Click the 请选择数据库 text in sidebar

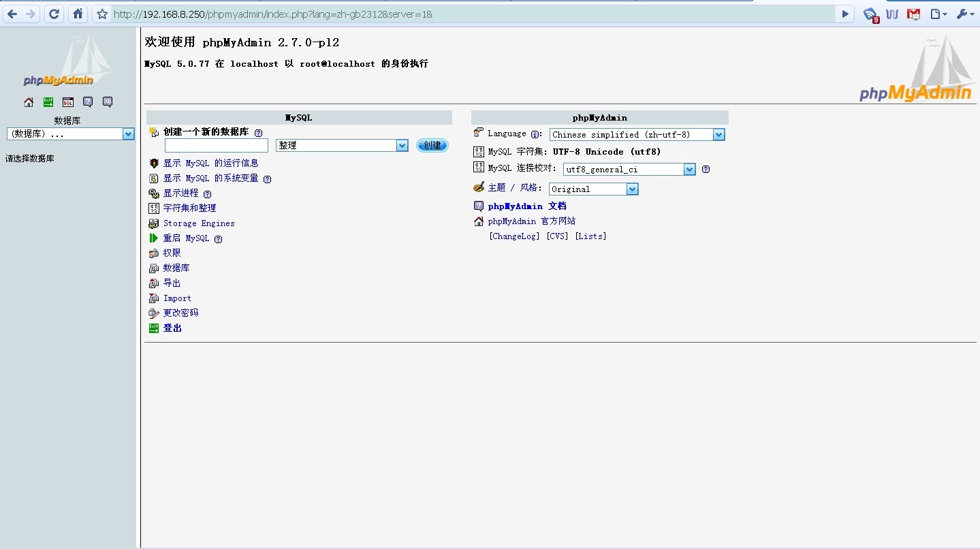(x=30, y=159)
